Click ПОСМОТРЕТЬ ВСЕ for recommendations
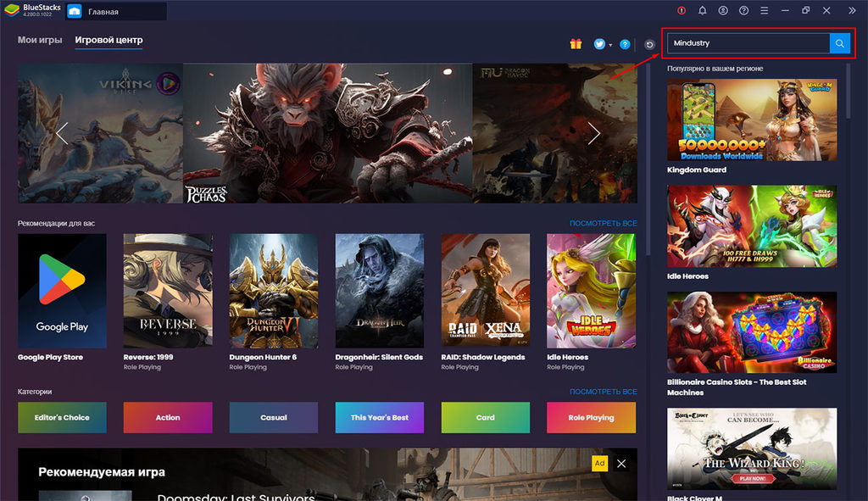 (603, 223)
